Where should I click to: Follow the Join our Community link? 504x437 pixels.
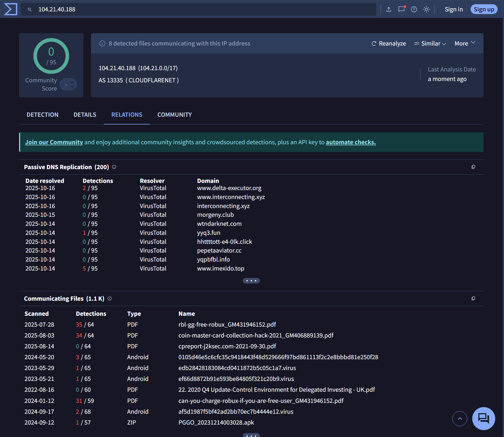[x=54, y=142]
